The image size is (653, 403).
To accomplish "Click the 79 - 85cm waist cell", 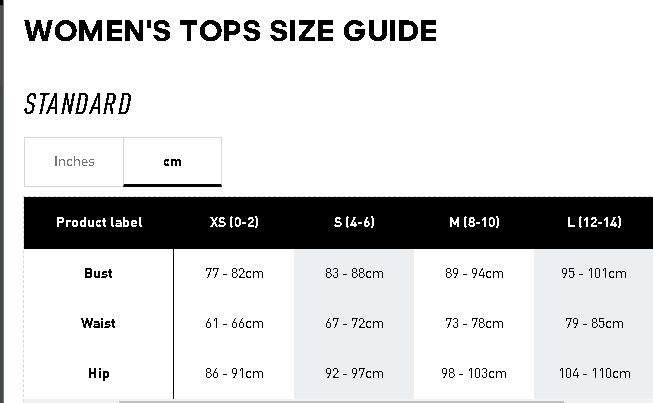I will tap(594, 323).
